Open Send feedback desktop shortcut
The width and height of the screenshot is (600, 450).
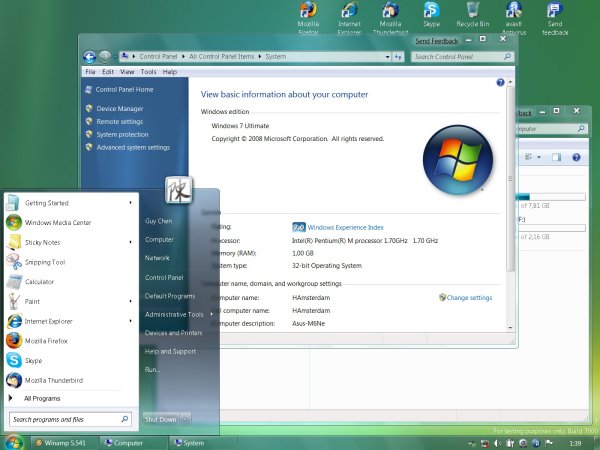(x=555, y=18)
